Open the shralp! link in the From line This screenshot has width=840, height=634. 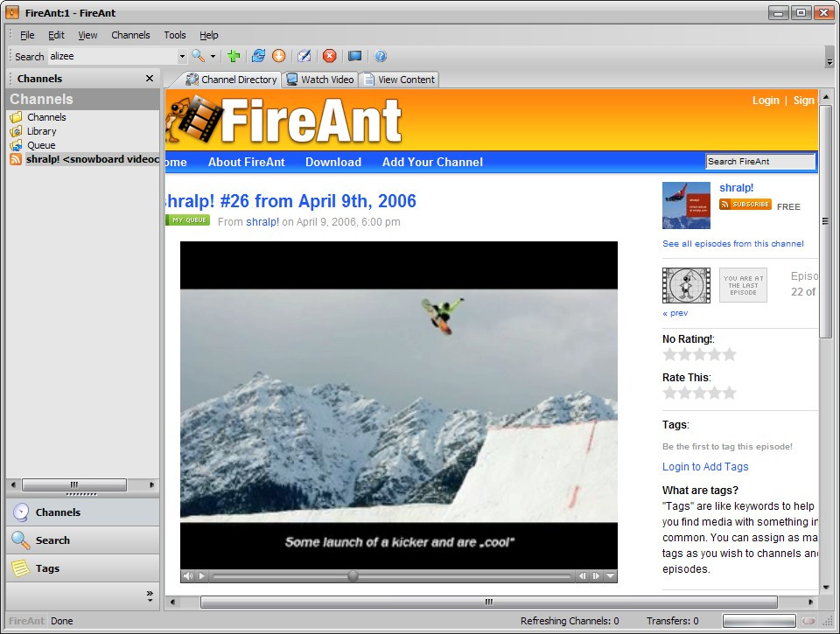[x=262, y=222]
